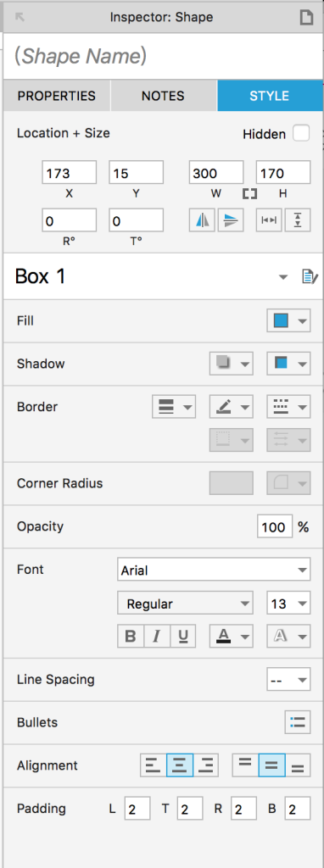Viewport: 324px width, 868px height.
Task: Click the Corner Radius value field
Action: pyautogui.click(x=232, y=483)
